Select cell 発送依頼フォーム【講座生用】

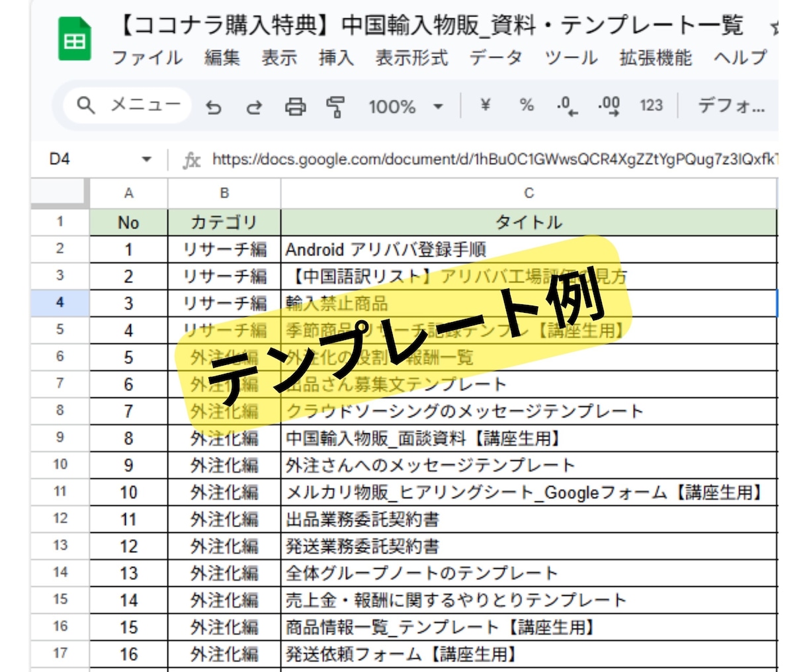click(x=529, y=654)
